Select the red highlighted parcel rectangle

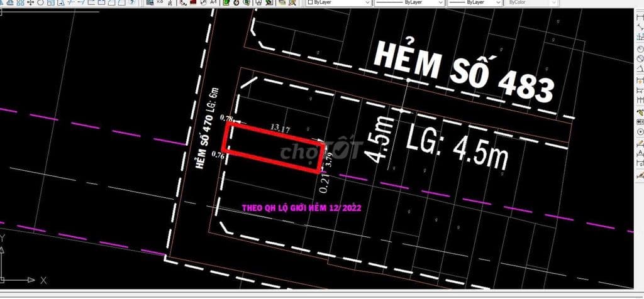point(274,148)
